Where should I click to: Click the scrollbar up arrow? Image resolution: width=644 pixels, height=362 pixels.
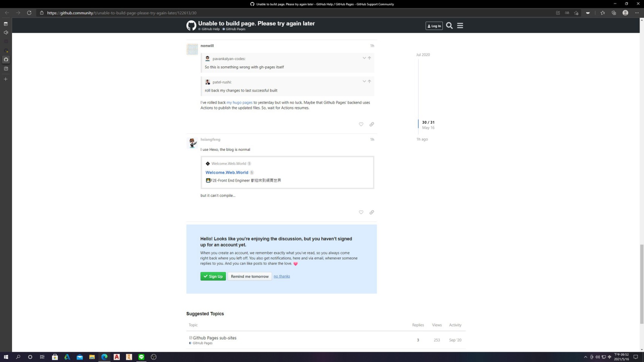pyautogui.click(x=641, y=20)
